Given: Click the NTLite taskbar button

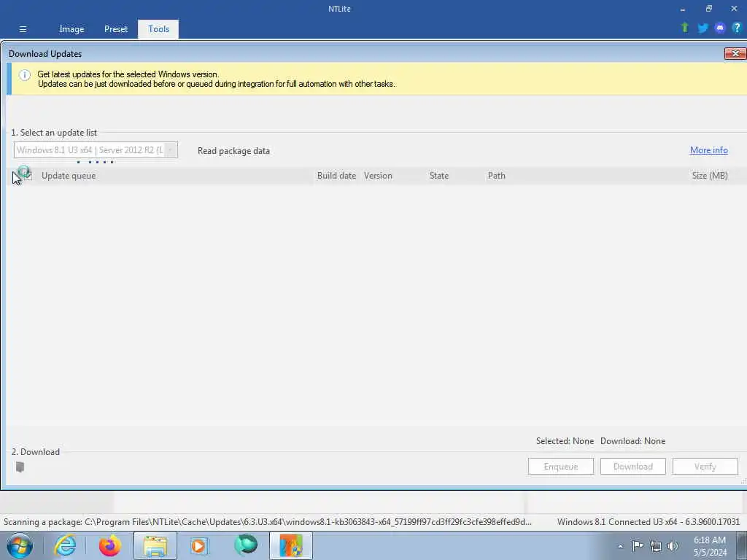Looking at the screenshot, I should (x=290, y=545).
